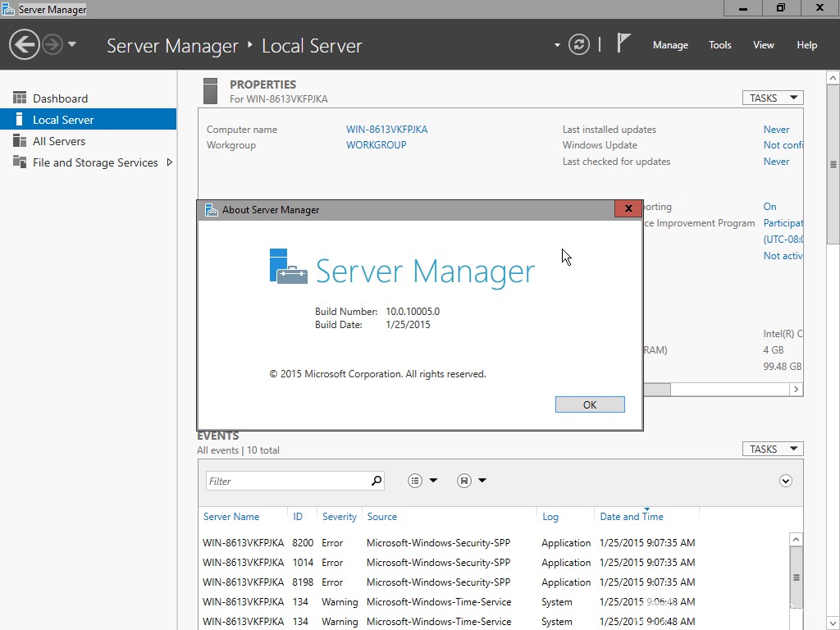Click the UTC-08:00 time zone link

pos(783,239)
